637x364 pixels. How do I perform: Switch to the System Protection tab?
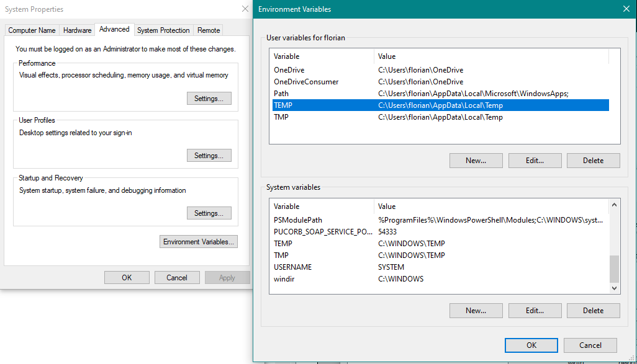pyautogui.click(x=163, y=30)
